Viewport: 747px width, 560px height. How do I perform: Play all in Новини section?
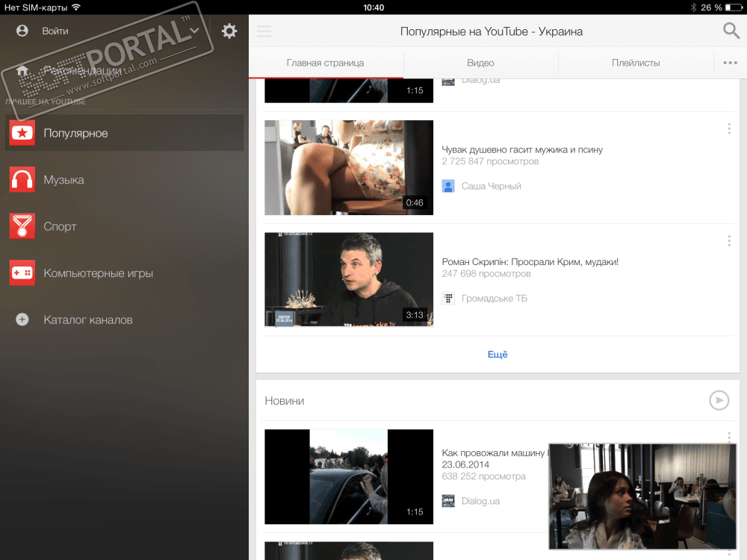719,400
